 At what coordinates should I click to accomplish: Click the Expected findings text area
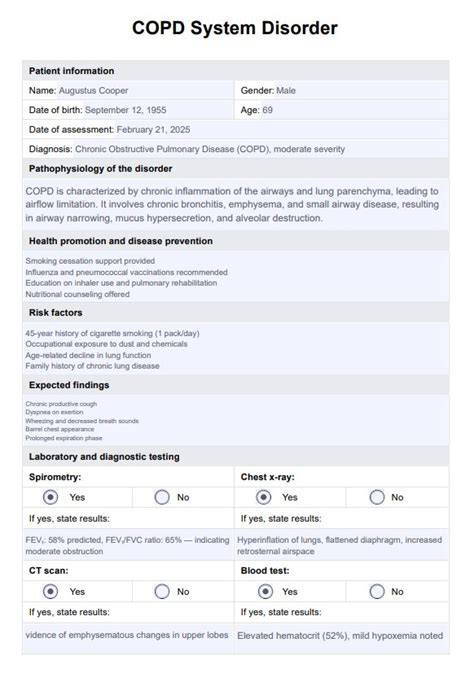tap(236, 421)
